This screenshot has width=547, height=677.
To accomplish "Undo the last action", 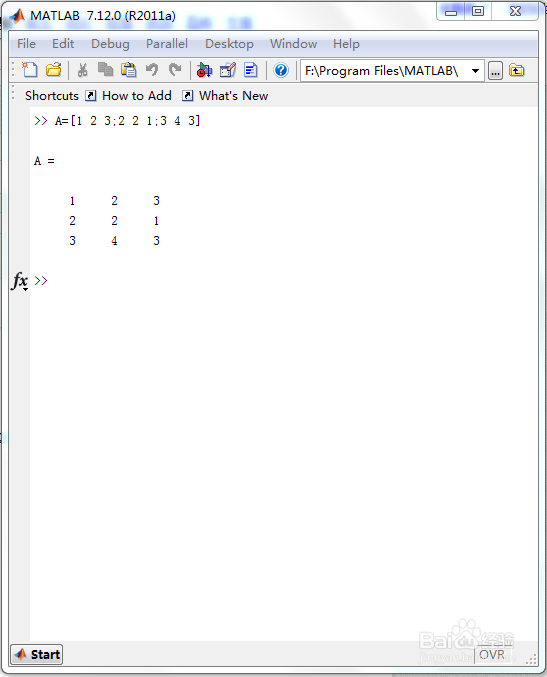I will tap(152, 70).
